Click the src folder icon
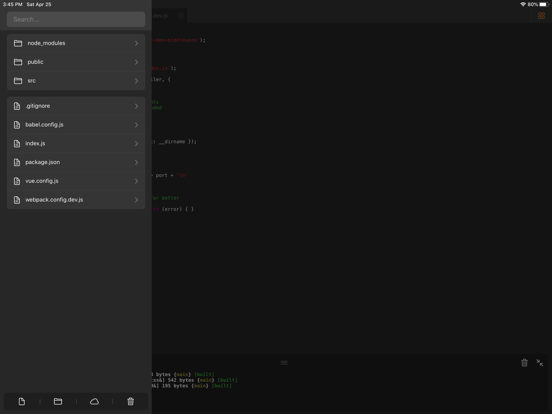Screen dimensions: 552x414 18,81
